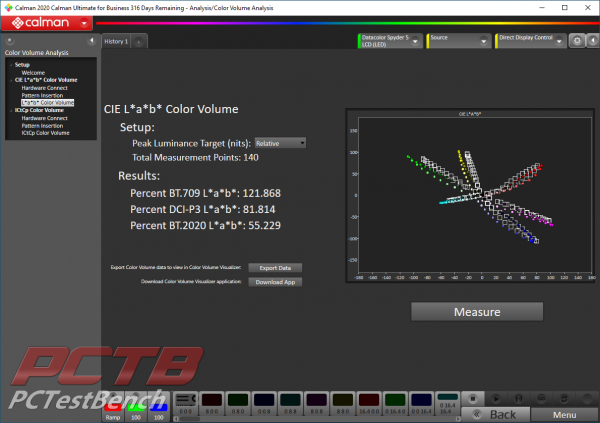Click the round button at top of sidebar
The height and width of the screenshot is (423, 600).
[x=10, y=40]
